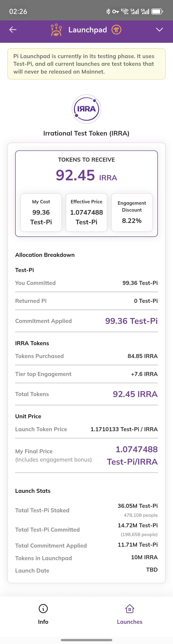Click the Info circle icon

43,608
